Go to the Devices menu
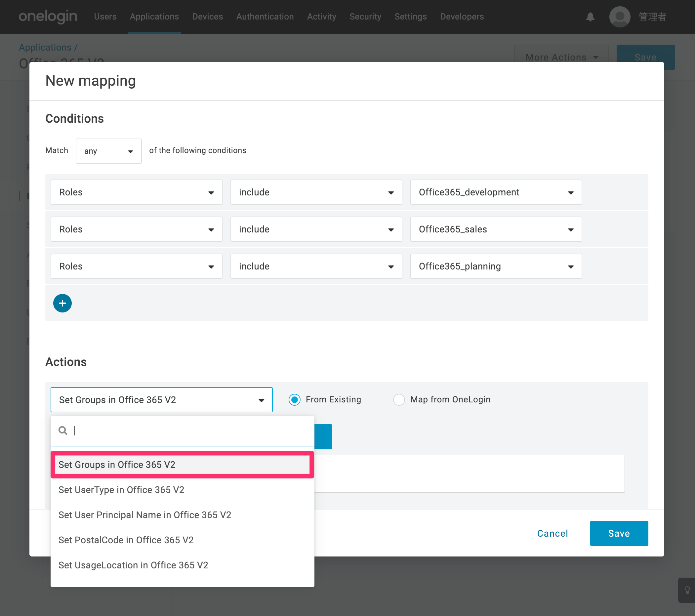The width and height of the screenshot is (695, 616). 207,17
